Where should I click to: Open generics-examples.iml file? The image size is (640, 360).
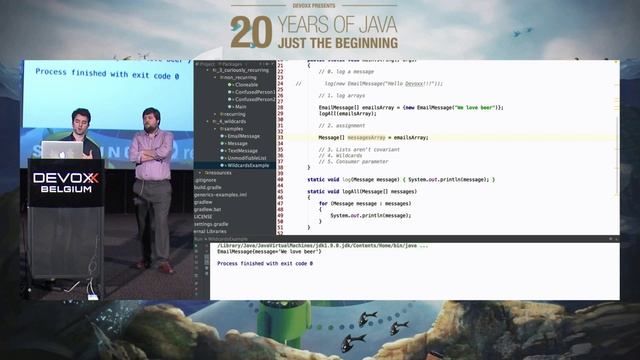pos(220,195)
